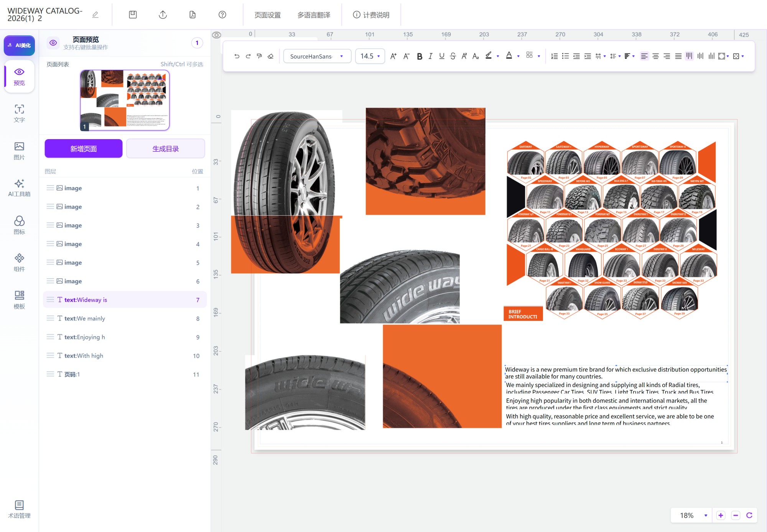Open the 图片 images sidebar tab
767x532 pixels.
coord(19,151)
